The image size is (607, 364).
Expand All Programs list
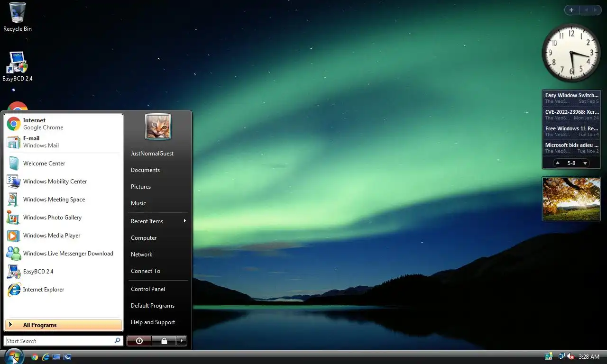click(x=64, y=325)
